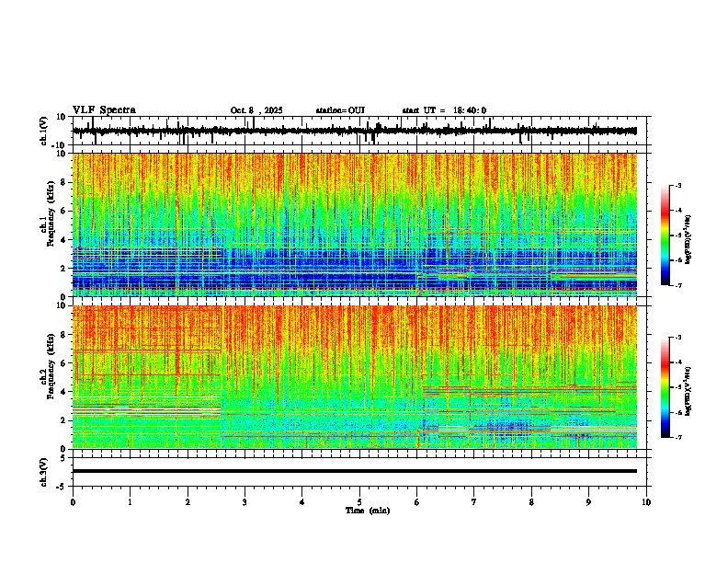Click the "-10" tick on the ch.1(V) axis
Image resolution: width=728 pixels, height=563 pixels.
tap(60, 145)
